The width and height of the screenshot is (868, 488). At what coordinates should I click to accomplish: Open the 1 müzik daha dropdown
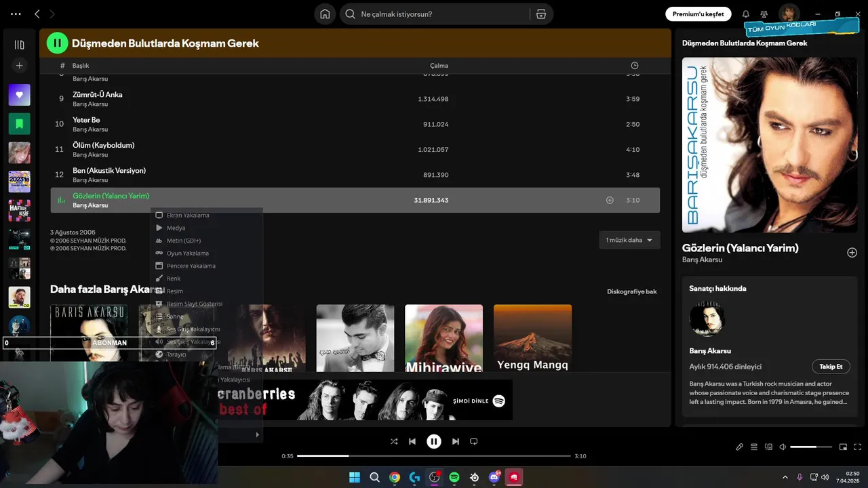pos(629,240)
